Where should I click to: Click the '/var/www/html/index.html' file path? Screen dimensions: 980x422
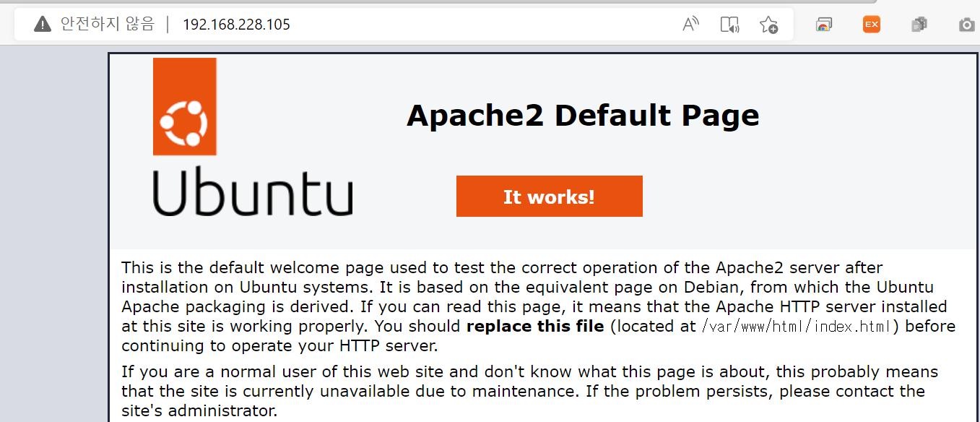(x=797, y=327)
